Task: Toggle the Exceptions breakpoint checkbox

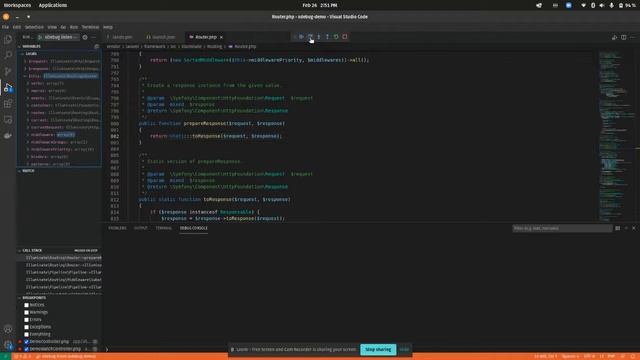Action: (27, 327)
